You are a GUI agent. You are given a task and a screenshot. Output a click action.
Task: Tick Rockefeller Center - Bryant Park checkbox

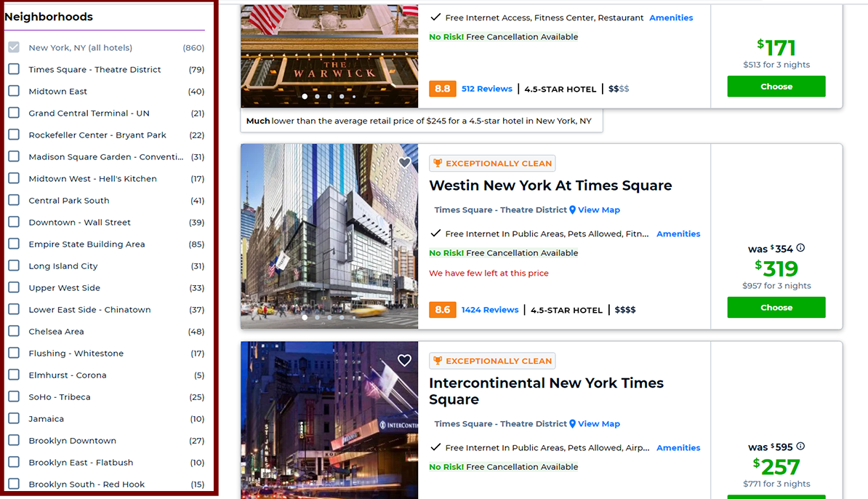tap(14, 135)
